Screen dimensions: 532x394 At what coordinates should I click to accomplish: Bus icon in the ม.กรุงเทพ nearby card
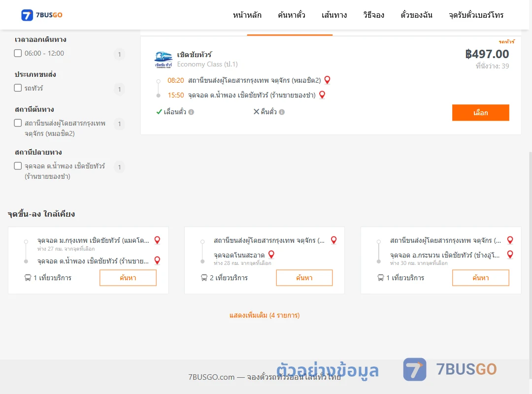pyautogui.click(x=28, y=278)
